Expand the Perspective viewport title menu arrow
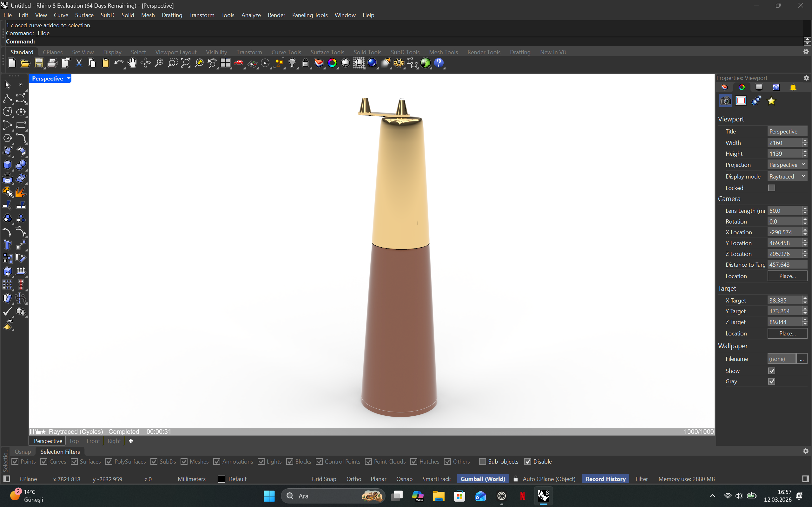Viewport: 812px width, 507px height. tap(69, 78)
